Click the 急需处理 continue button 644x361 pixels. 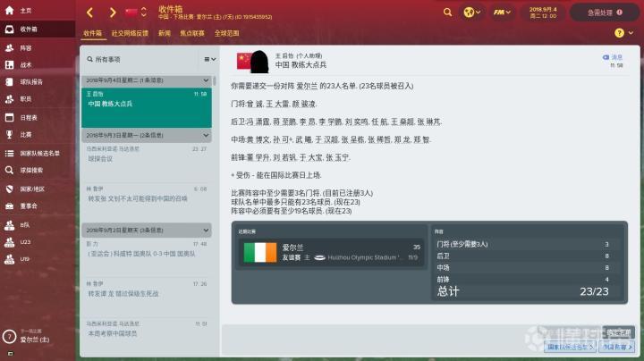[605, 13]
